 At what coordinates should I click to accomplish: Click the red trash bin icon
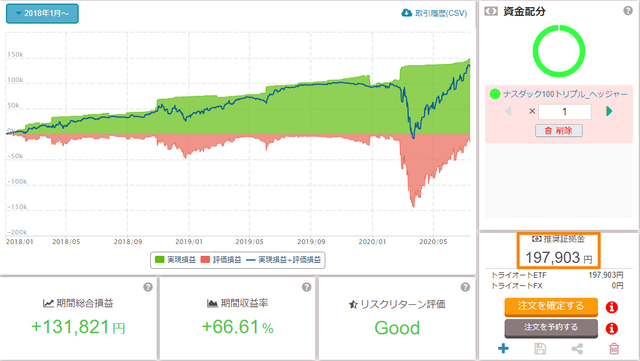tap(614, 348)
